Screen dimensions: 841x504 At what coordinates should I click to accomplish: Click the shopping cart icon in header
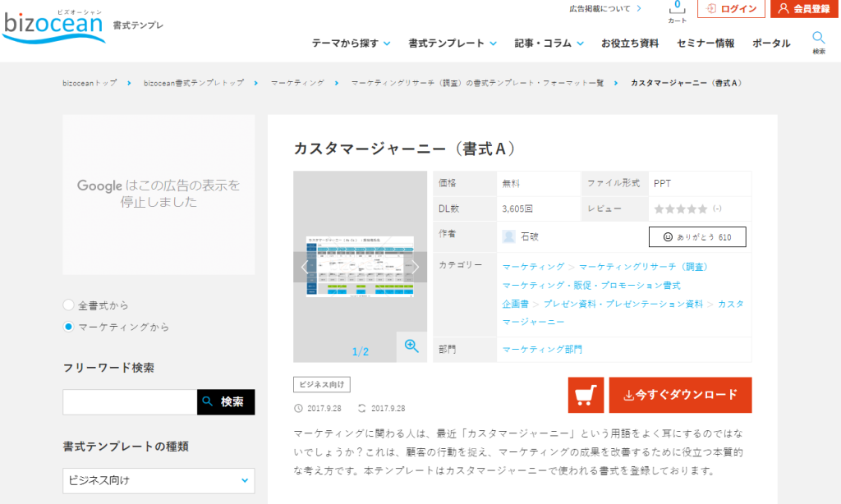677,11
